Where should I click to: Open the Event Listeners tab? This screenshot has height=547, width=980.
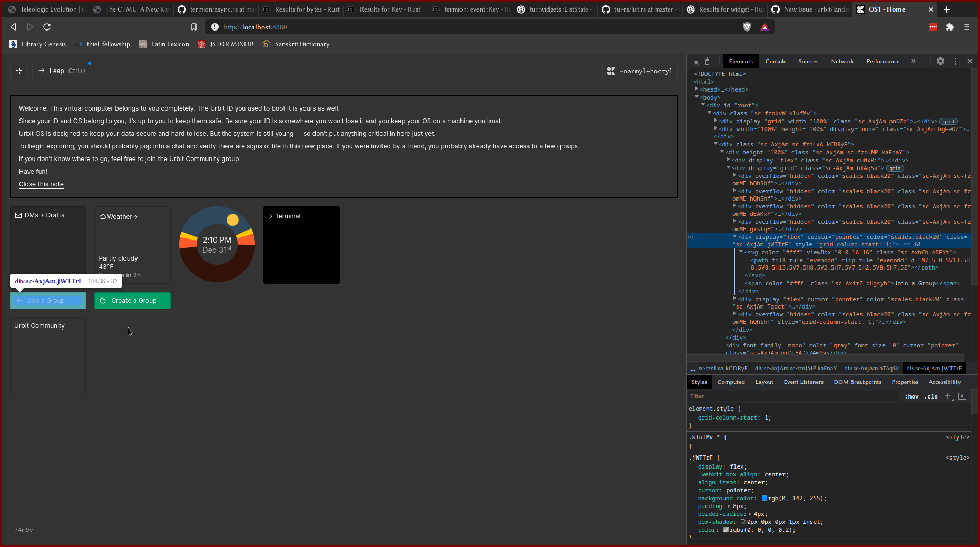[x=803, y=382]
